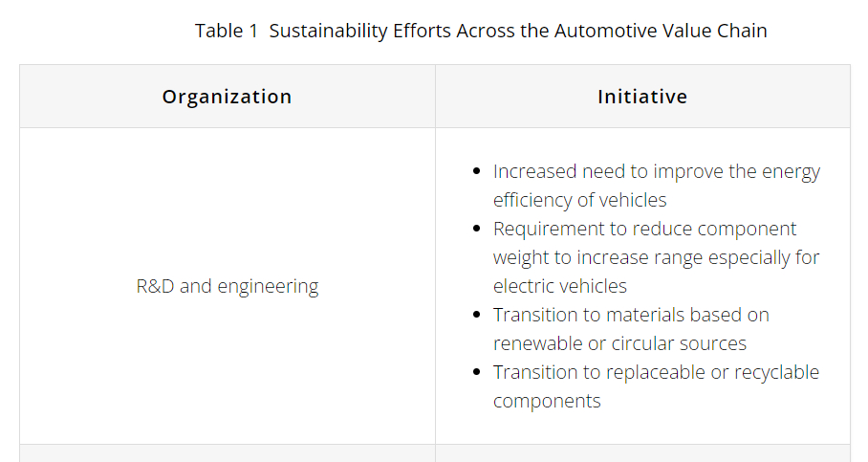This screenshot has width=868, height=462.
Task: Select the "R&D and engineering" cell text
Action: tap(227, 286)
